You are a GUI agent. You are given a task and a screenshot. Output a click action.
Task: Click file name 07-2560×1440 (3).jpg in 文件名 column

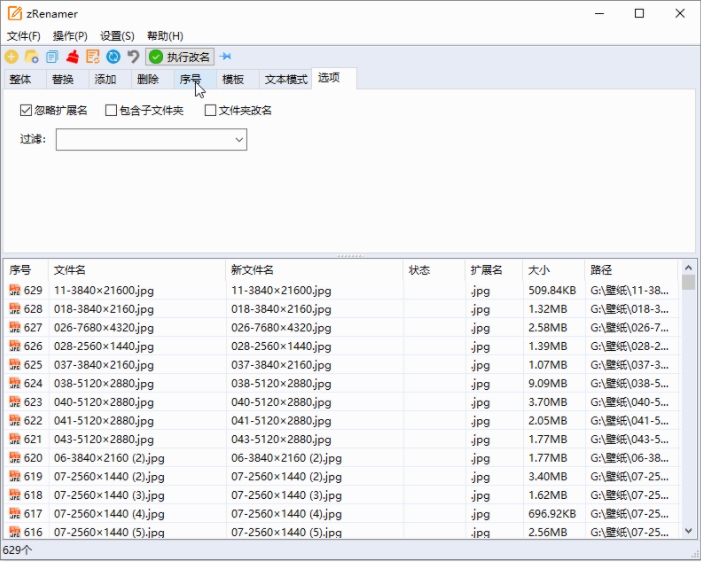click(109, 495)
